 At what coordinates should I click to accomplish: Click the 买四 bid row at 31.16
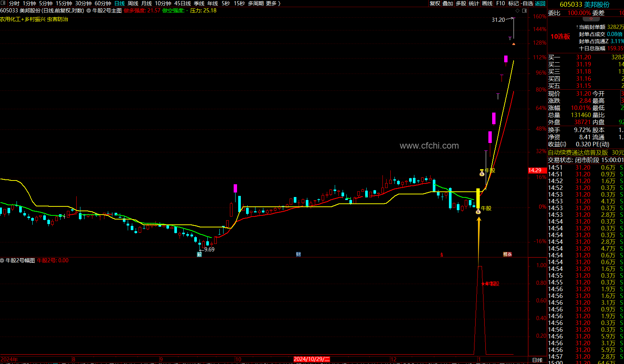[x=586, y=79]
